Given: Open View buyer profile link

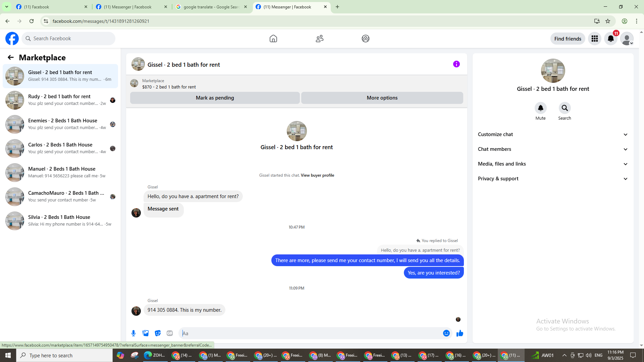Looking at the screenshot, I should tap(317, 175).
